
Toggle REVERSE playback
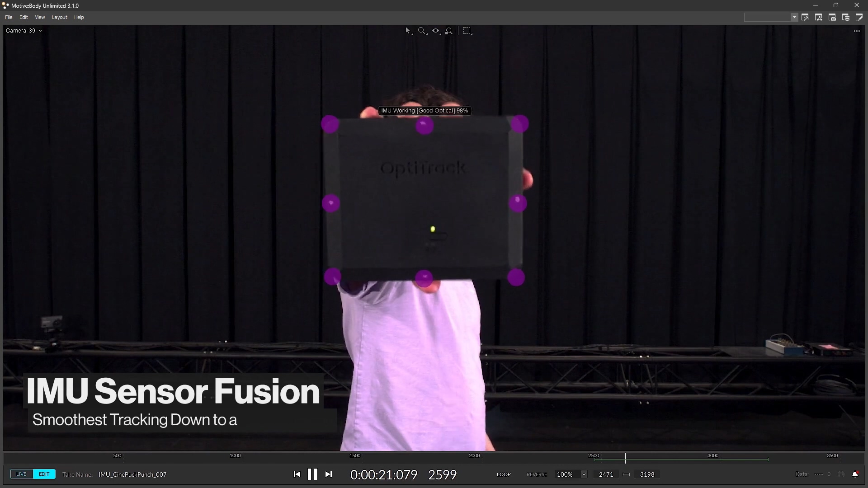coord(537,474)
